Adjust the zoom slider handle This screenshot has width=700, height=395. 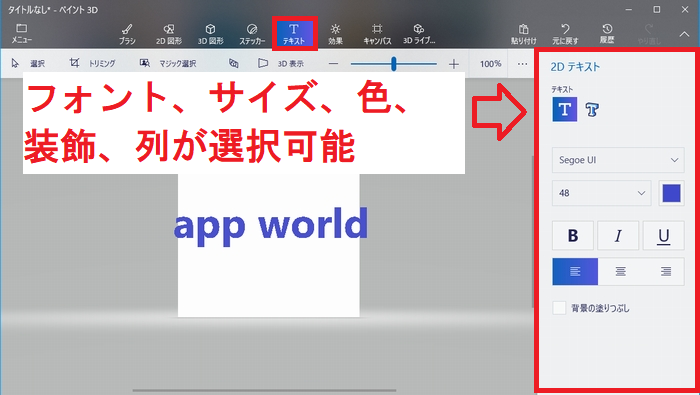(x=393, y=64)
